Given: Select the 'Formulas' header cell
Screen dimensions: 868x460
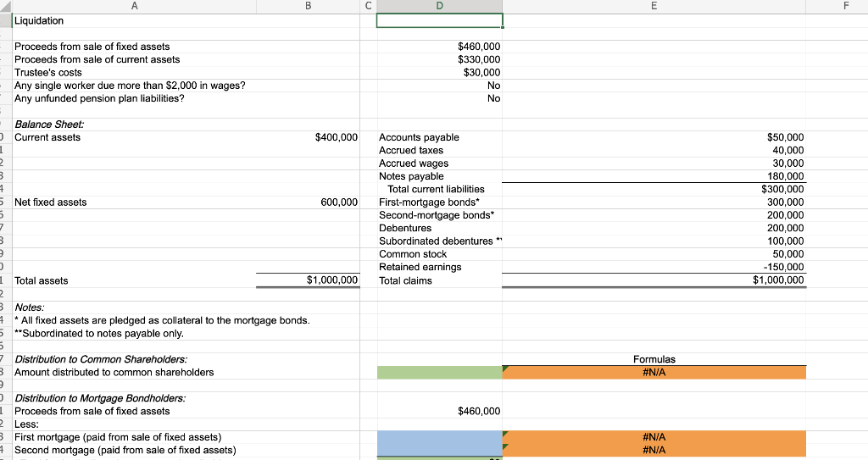Looking at the screenshot, I should pyautogui.click(x=654, y=359).
